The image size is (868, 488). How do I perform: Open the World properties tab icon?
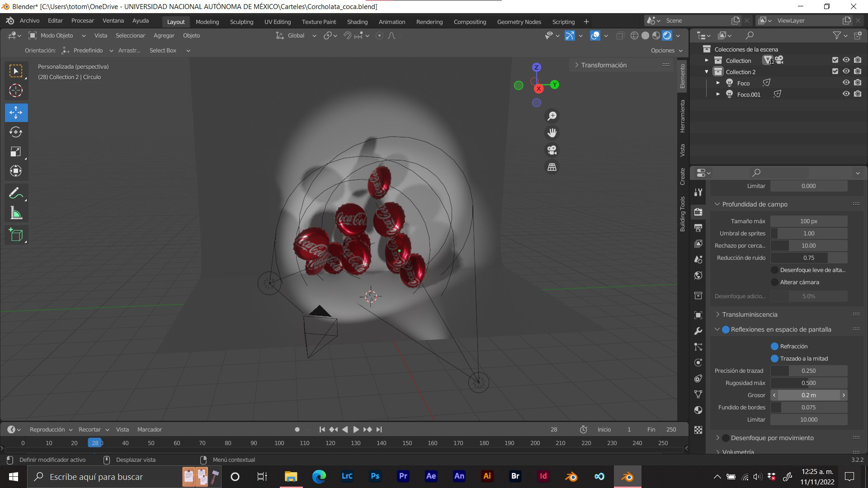tap(698, 276)
